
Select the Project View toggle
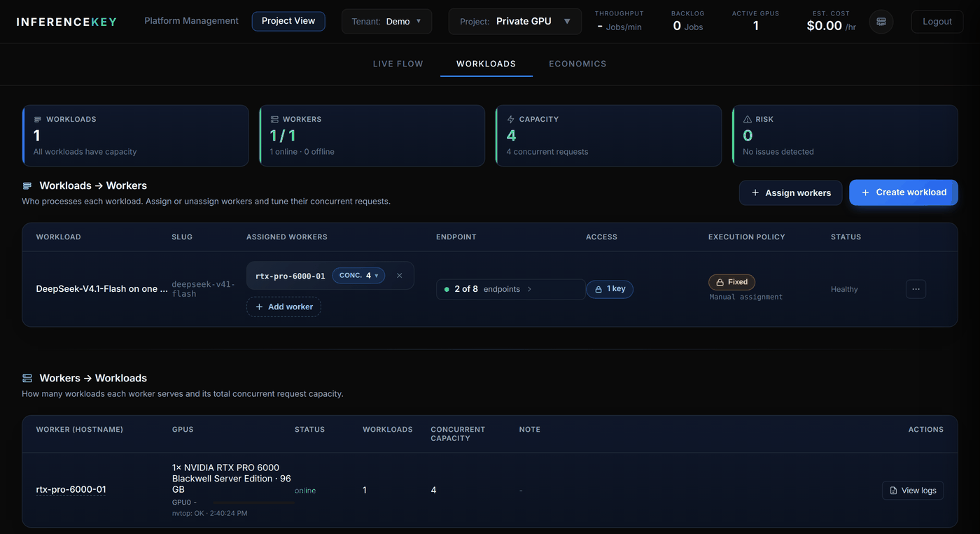pyautogui.click(x=288, y=21)
